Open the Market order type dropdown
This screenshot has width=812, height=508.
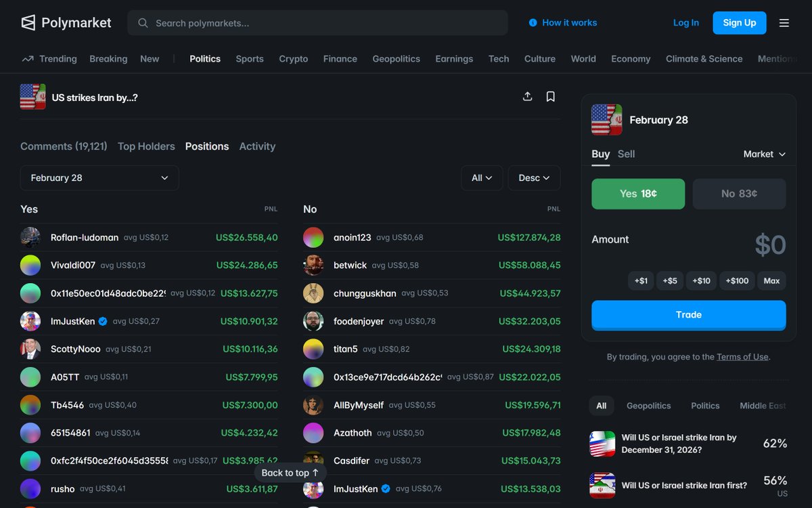pyautogui.click(x=764, y=154)
